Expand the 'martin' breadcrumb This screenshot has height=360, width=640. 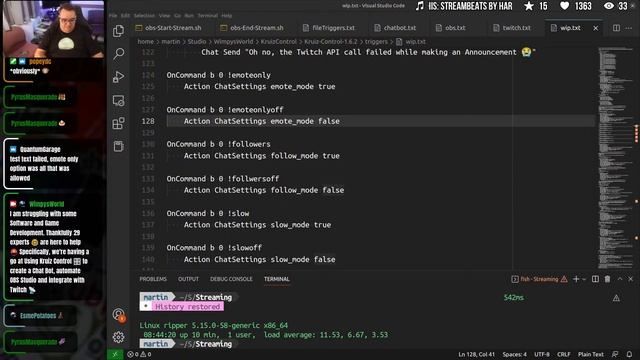(171, 42)
